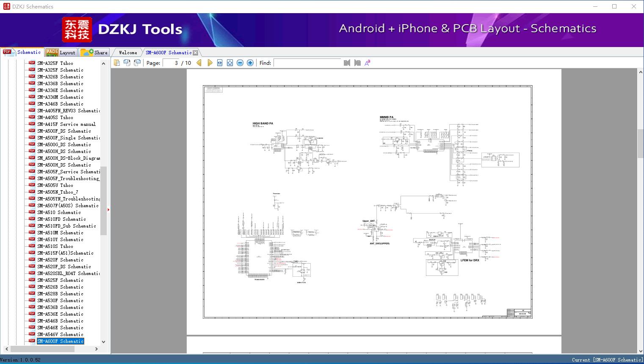Collapse sidebar using the red splitter arrow
The image size is (644, 364).
[108, 209]
